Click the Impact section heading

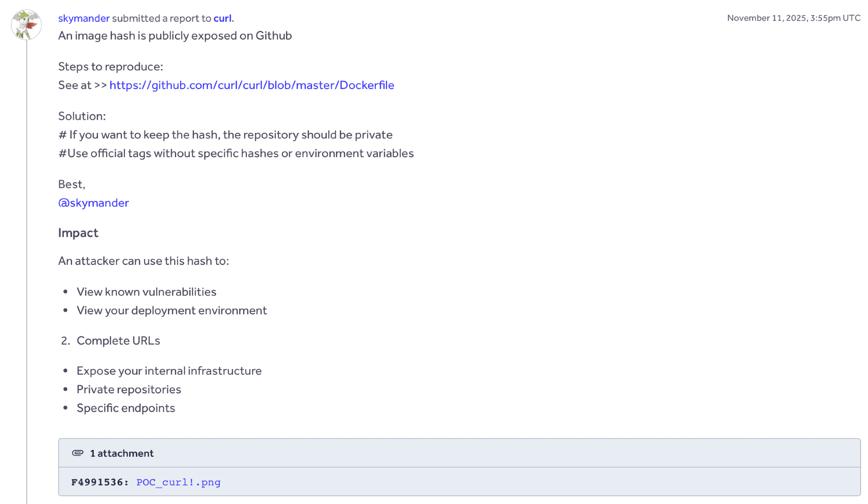click(x=78, y=233)
